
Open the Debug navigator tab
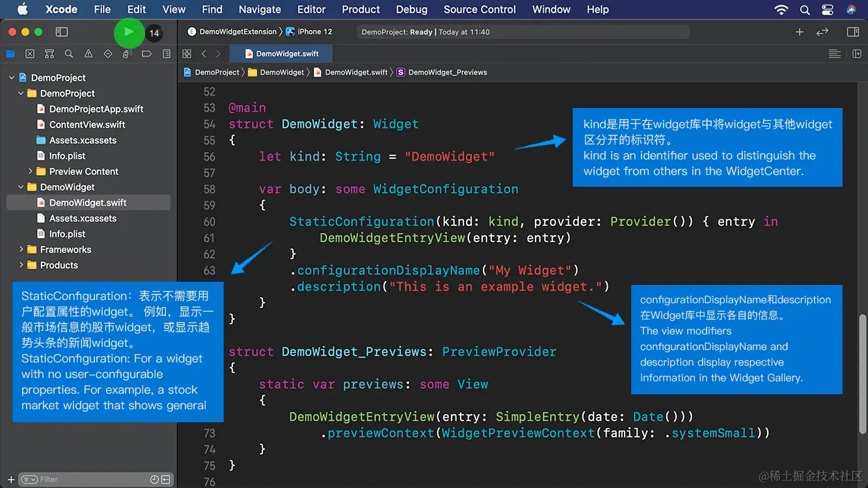pyautogui.click(x=128, y=54)
